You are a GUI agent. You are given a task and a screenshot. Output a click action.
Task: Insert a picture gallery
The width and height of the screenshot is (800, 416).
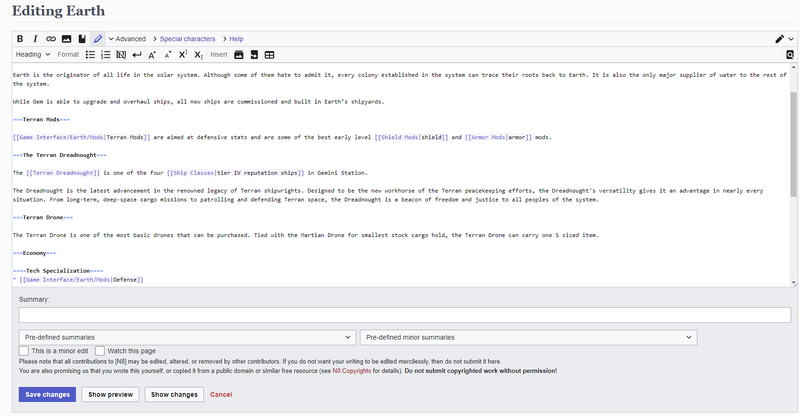[x=239, y=55]
